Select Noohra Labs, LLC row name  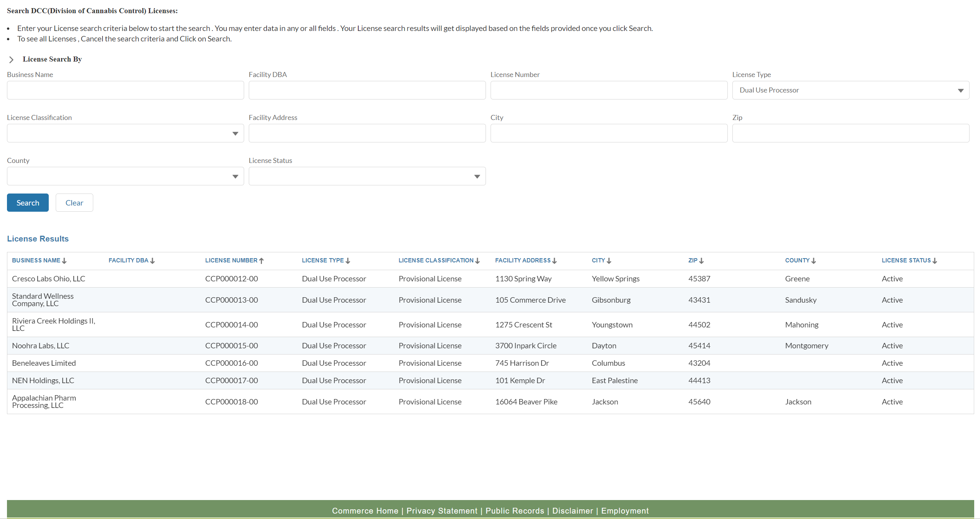coord(41,346)
